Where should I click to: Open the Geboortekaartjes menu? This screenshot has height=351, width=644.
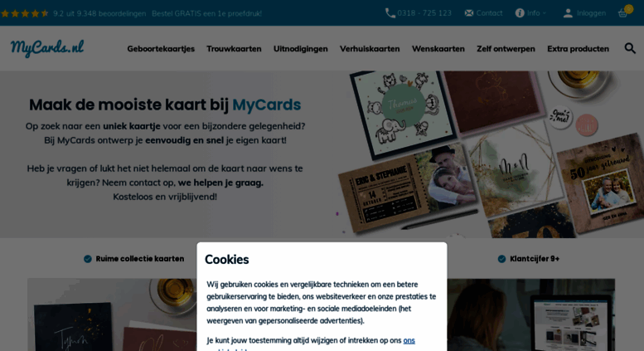pos(161,48)
